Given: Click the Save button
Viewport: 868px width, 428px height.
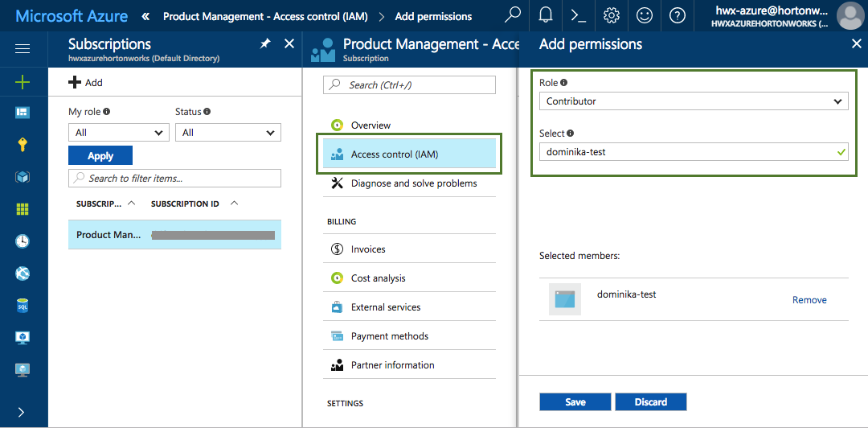Looking at the screenshot, I should pos(575,402).
